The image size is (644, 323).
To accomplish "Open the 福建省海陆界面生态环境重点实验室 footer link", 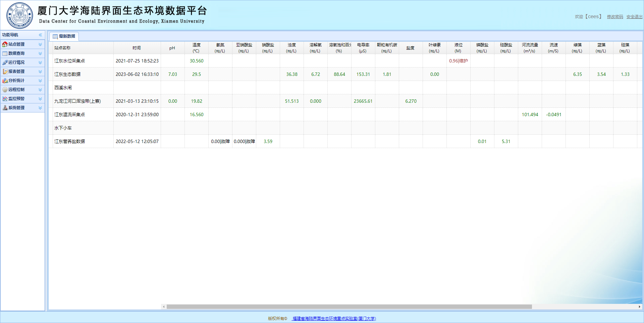I will [334, 319].
